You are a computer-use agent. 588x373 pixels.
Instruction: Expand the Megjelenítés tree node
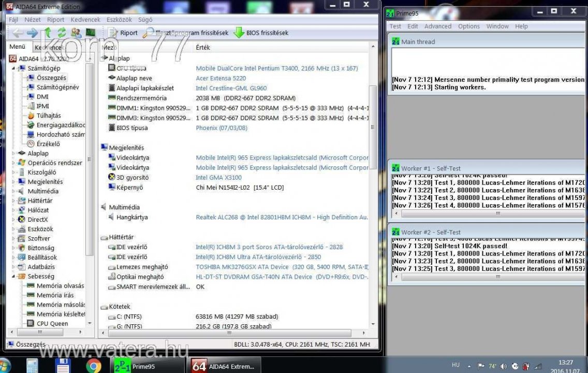13,182
